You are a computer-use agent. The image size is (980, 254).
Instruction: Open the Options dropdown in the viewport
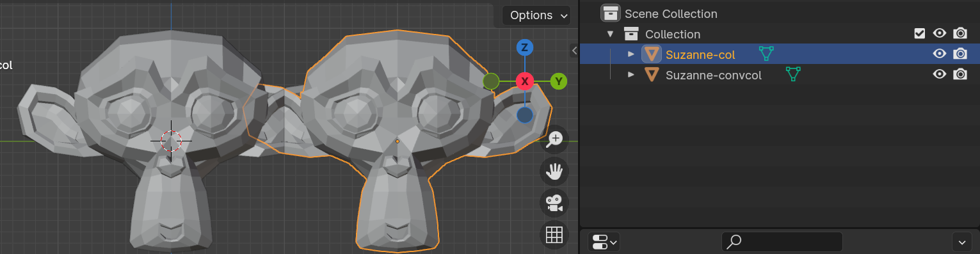(536, 15)
